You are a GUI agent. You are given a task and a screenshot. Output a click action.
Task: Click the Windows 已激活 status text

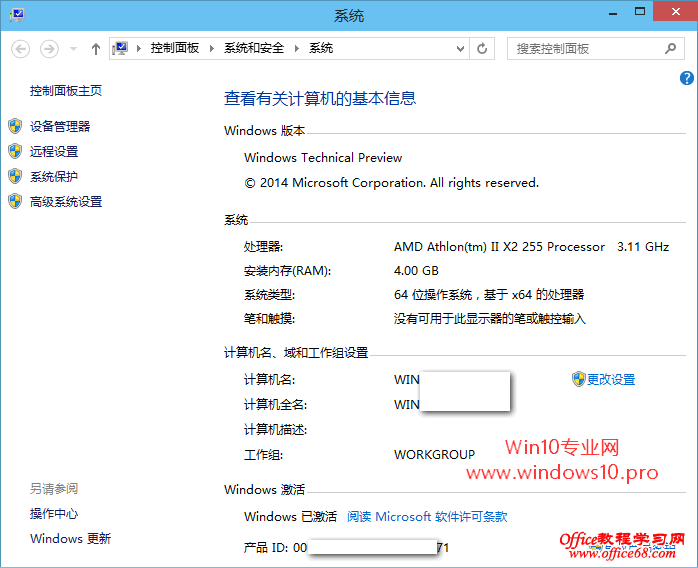pos(290,516)
